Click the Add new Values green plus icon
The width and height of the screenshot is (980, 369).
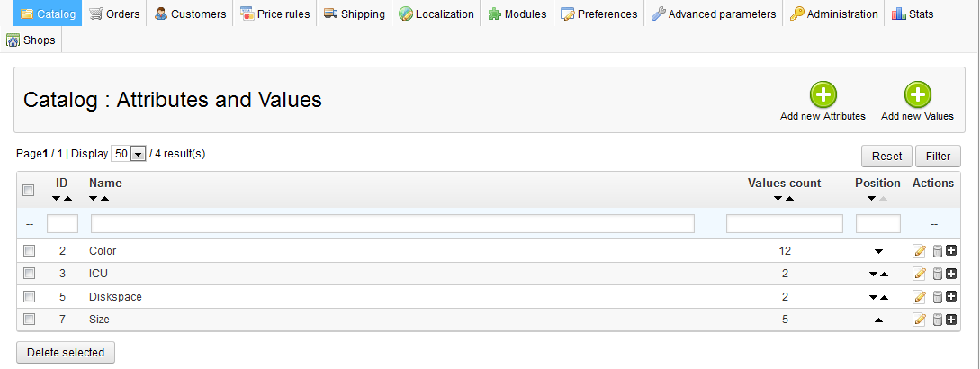click(917, 95)
